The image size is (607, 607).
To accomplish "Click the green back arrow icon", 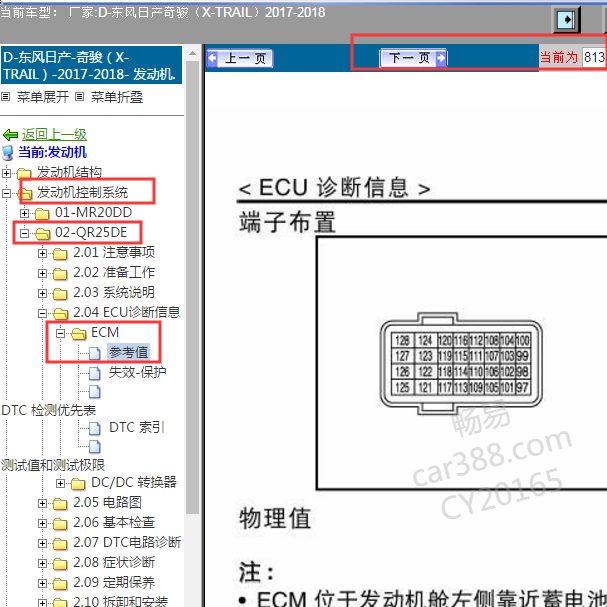I will (x=10, y=135).
